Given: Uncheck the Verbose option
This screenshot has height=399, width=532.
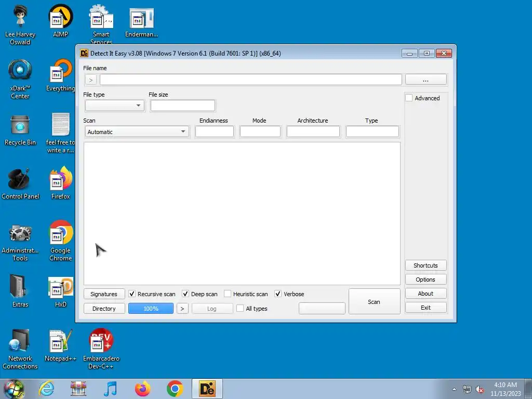Looking at the screenshot, I should [x=278, y=294].
